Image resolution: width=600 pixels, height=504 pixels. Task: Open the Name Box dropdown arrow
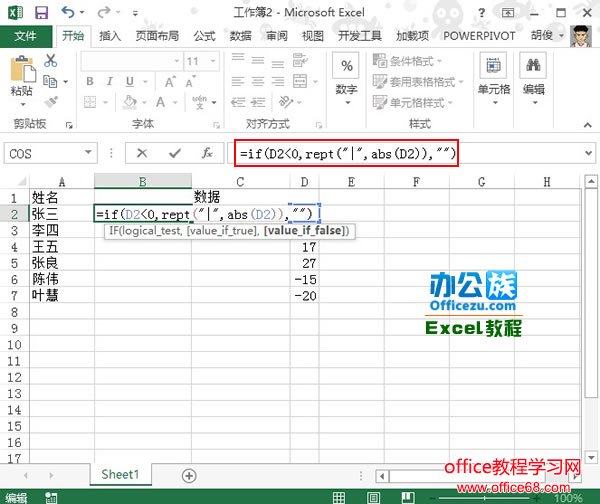[x=88, y=153]
